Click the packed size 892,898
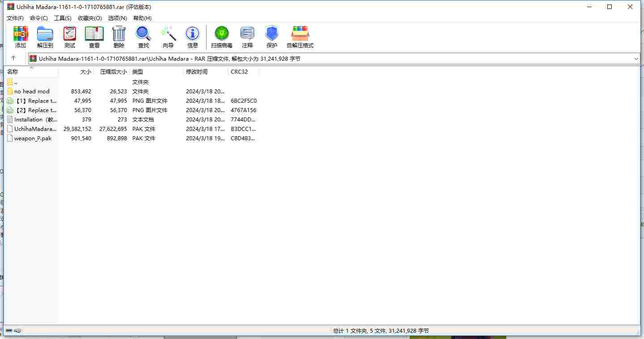 pyautogui.click(x=117, y=138)
